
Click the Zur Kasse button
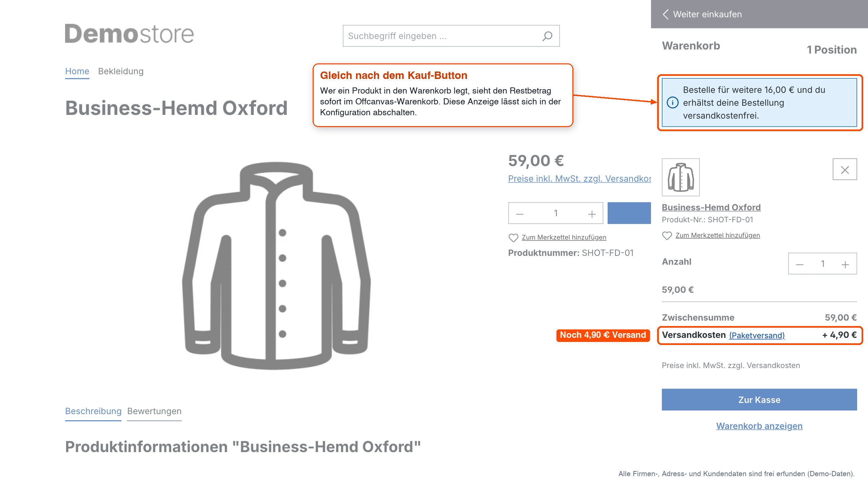(759, 400)
